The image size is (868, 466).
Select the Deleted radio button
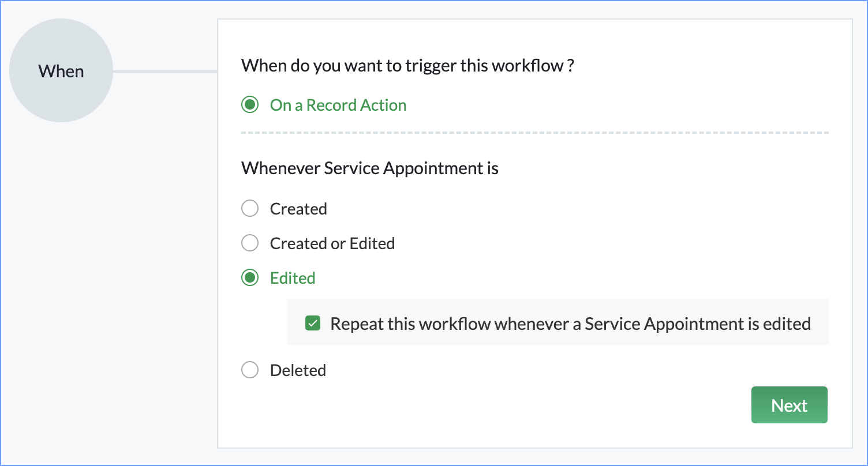[x=249, y=370]
